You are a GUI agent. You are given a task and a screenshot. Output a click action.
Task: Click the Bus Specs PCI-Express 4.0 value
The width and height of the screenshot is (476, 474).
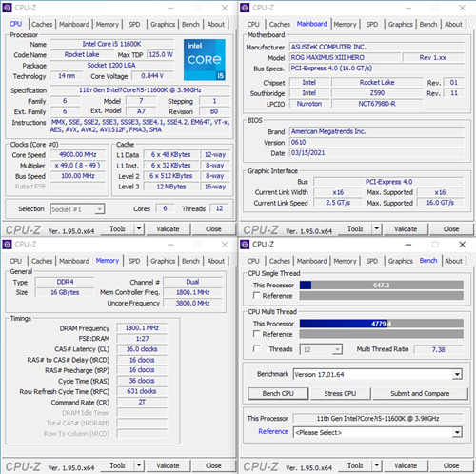377,69
